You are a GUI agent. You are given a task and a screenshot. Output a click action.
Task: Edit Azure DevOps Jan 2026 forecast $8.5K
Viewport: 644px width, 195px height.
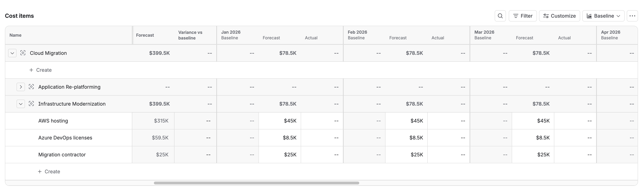(280, 138)
